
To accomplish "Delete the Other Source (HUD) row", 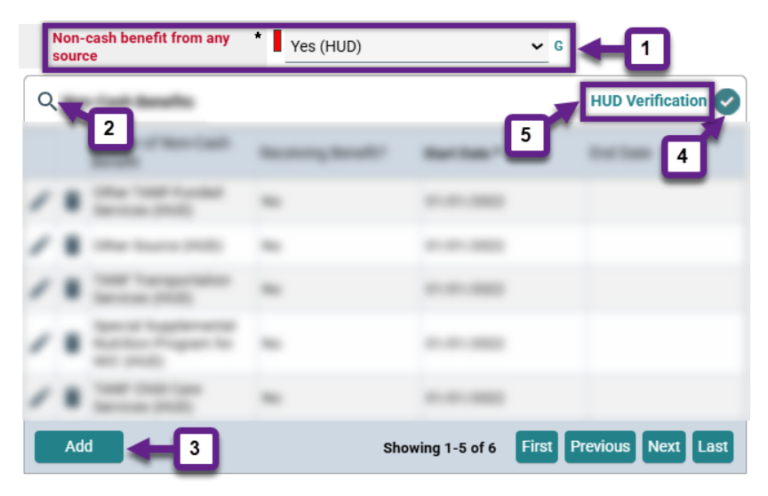I will [72, 245].
